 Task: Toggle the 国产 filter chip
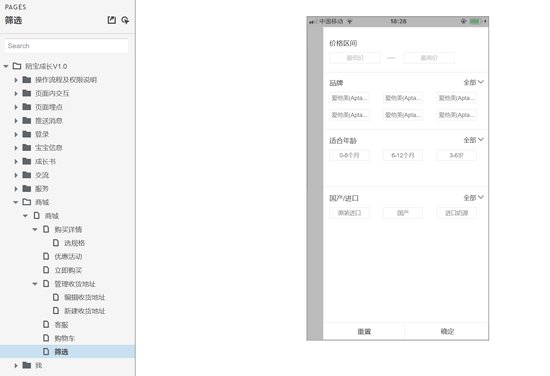coord(403,213)
